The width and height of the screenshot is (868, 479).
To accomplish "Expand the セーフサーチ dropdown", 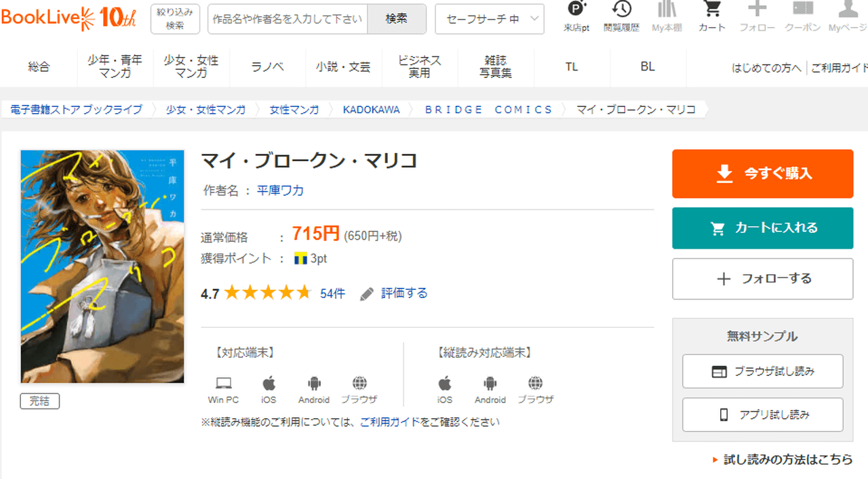I will tap(489, 19).
